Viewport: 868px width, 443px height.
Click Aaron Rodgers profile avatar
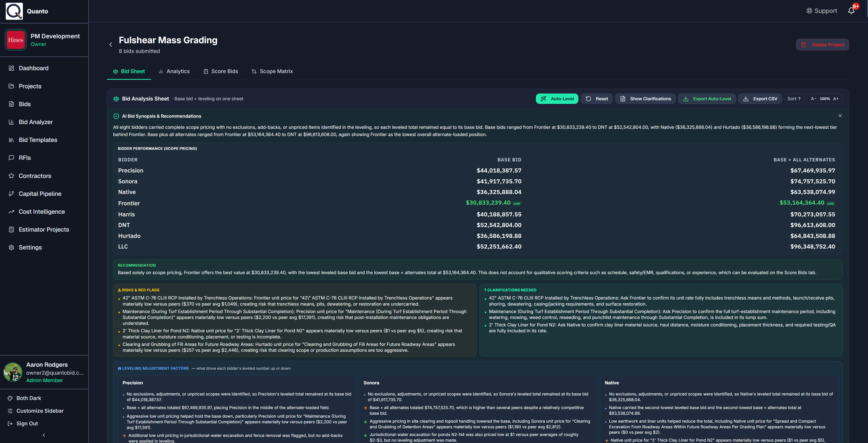pos(13,372)
